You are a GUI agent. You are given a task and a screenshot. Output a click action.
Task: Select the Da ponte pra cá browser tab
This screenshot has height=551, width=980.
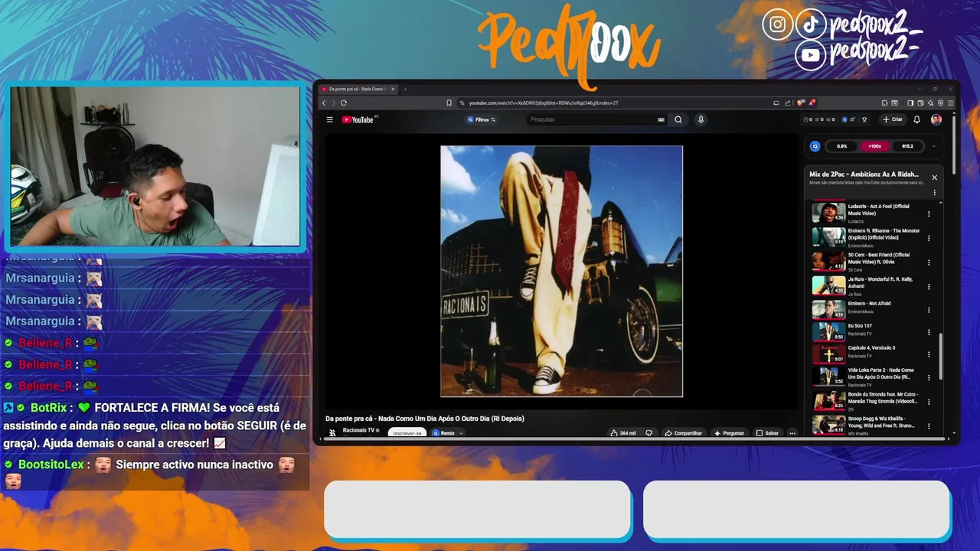[358, 89]
